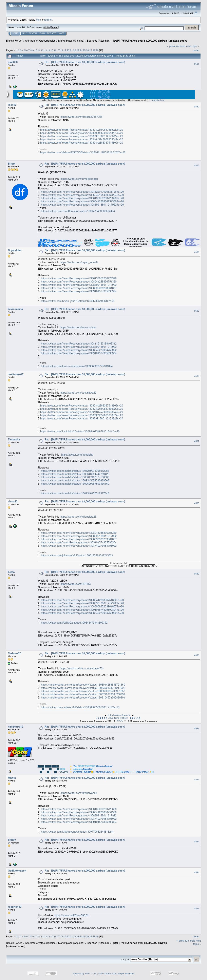
Task: Open brkttlv's view-profile icon
Action: pos(10,864)
